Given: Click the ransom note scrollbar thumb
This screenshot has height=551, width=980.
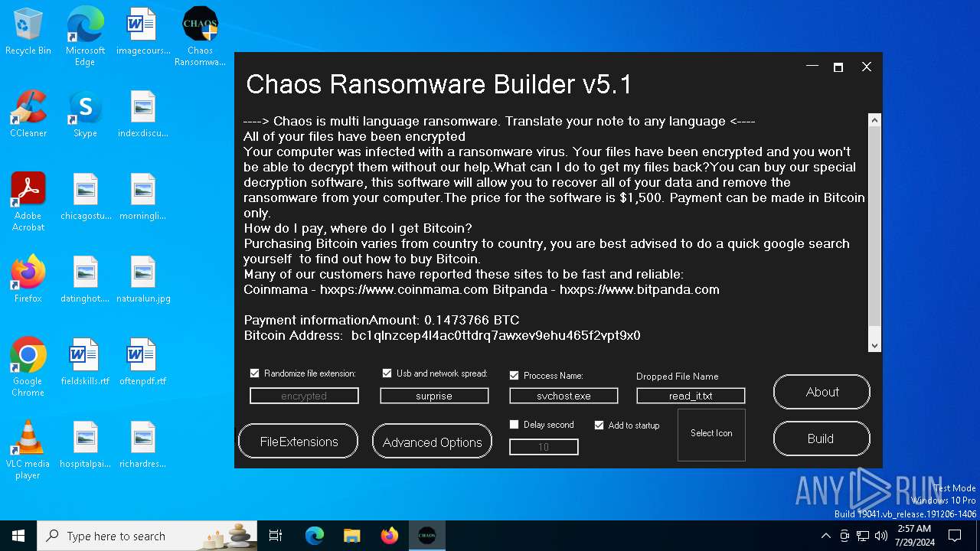Looking at the screenshot, I should tap(874, 226).
